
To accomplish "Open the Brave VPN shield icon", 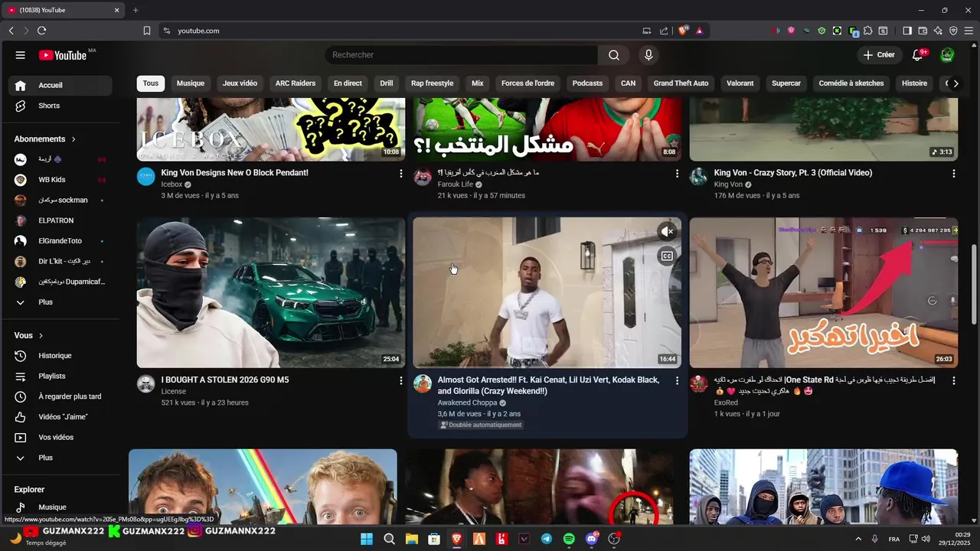I will [x=953, y=31].
